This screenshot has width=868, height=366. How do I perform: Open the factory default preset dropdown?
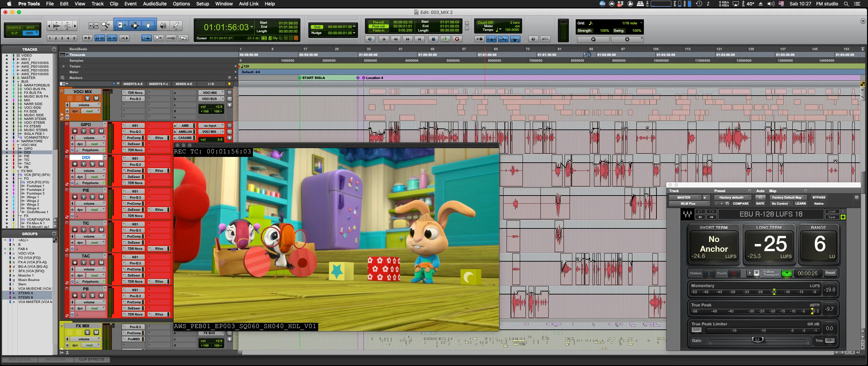pyautogui.click(x=732, y=197)
